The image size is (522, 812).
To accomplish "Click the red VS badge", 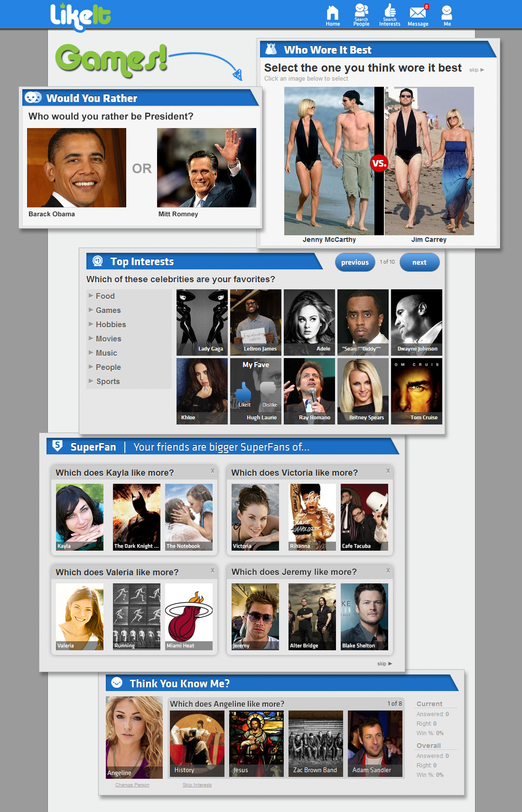I will (379, 164).
